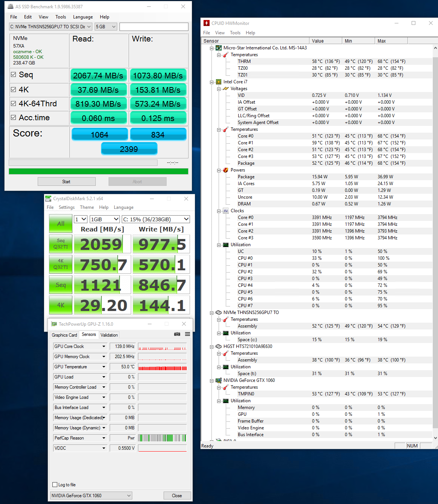Click thermometer icon under HGST drive
Image resolution: width=438 pixels, height=504 pixels.
pyautogui.click(x=225, y=353)
